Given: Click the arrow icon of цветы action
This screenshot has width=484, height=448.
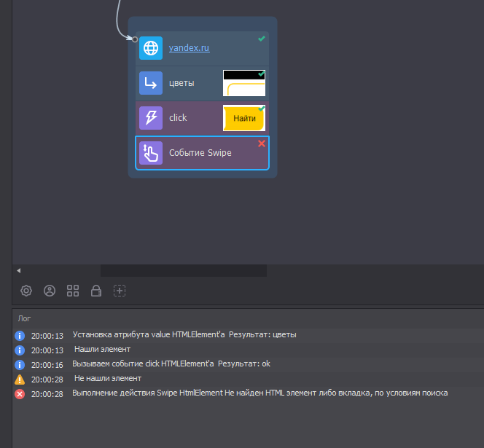Looking at the screenshot, I should click(151, 83).
